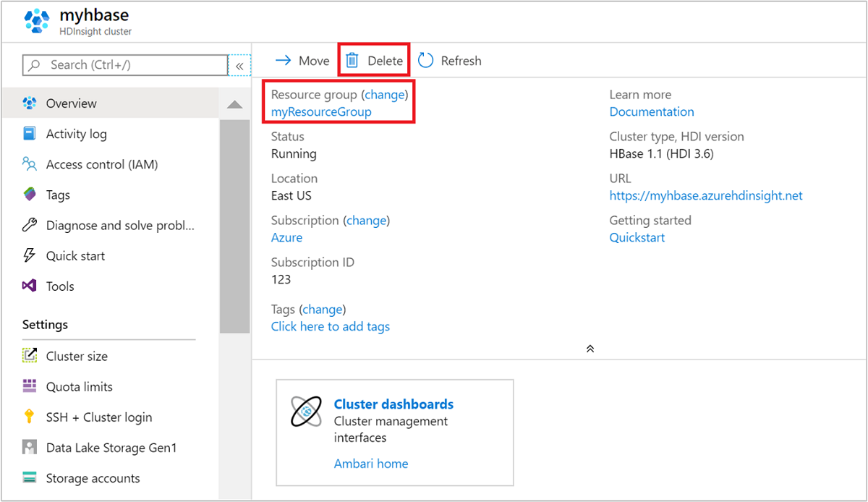Screen dimensions: 868x502
Task: Open the SSH + Cluster login key icon
Action: (x=30, y=417)
